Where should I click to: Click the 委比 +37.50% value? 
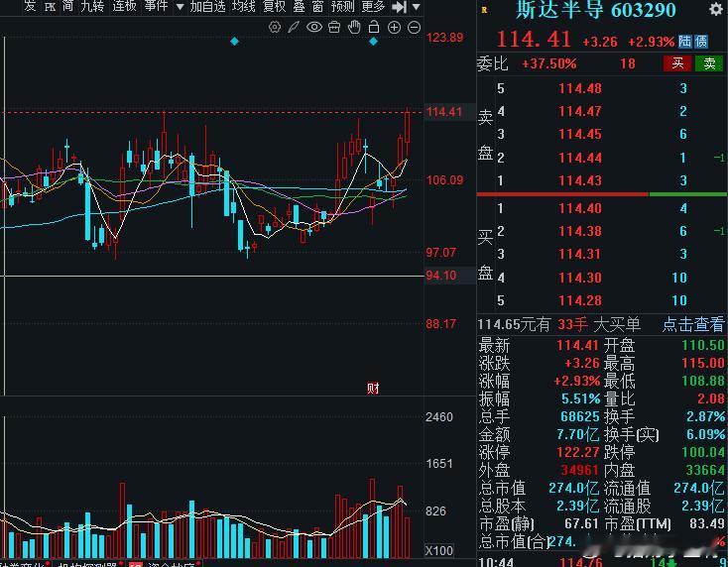tap(549, 63)
